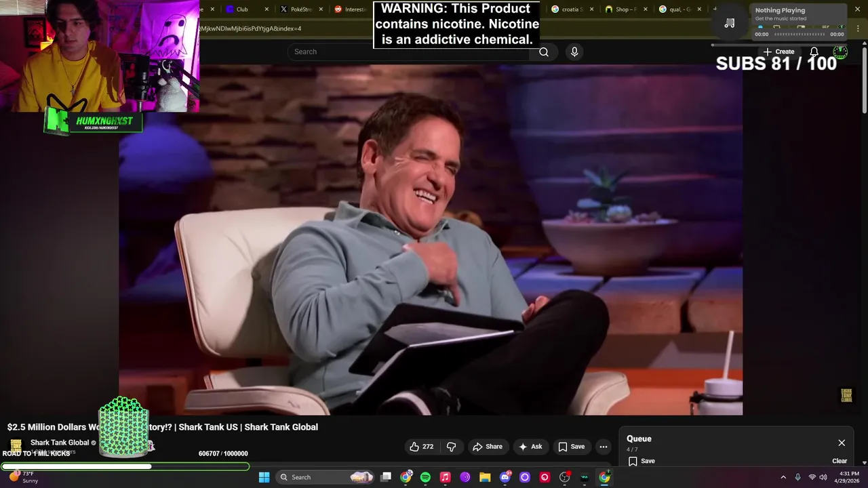Viewport: 868px width, 488px height.
Task: Open the YouTube account avatar menu
Action: tap(840, 52)
